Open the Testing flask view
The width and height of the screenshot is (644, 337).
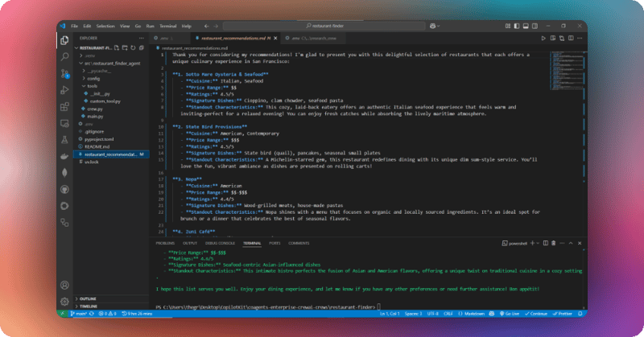[64, 140]
